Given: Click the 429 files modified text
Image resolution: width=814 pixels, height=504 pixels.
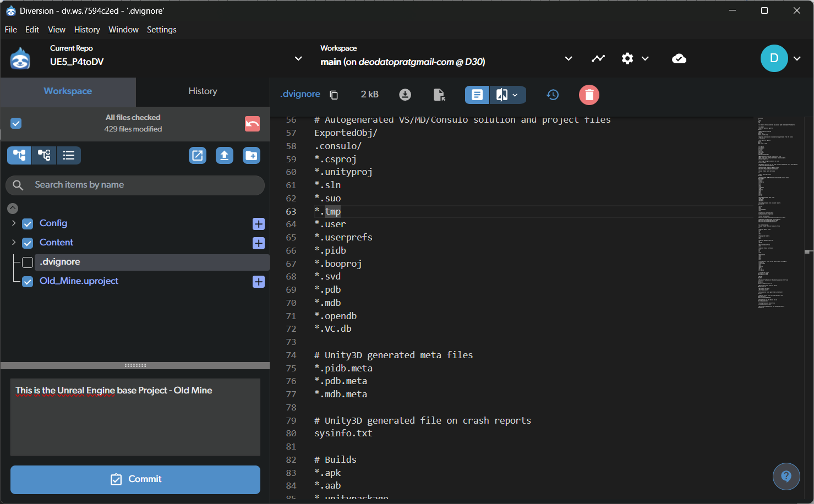Looking at the screenshot, I should (133, 129).
